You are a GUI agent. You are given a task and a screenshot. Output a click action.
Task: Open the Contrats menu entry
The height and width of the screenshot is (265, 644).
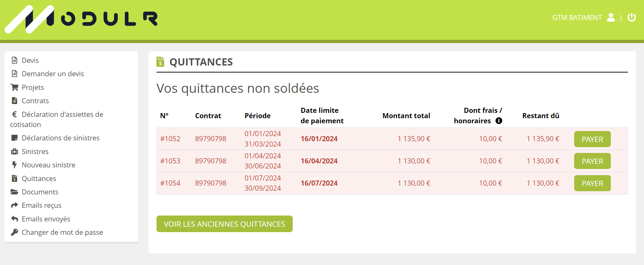35,101
